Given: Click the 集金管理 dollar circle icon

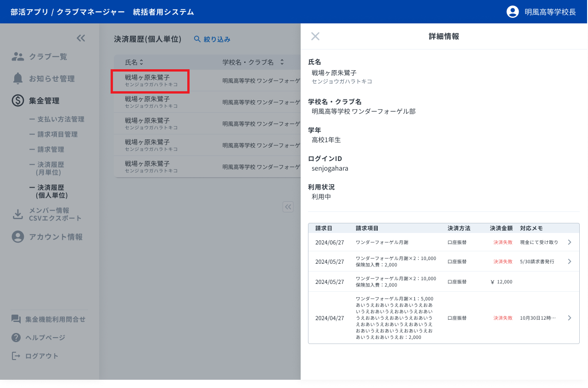Looking at the screenshot, I should [18, 100].
